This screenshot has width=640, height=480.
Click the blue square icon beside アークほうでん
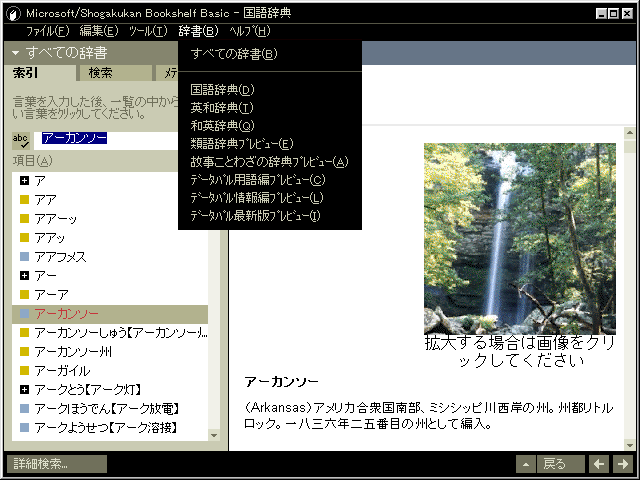coord(25,408)
